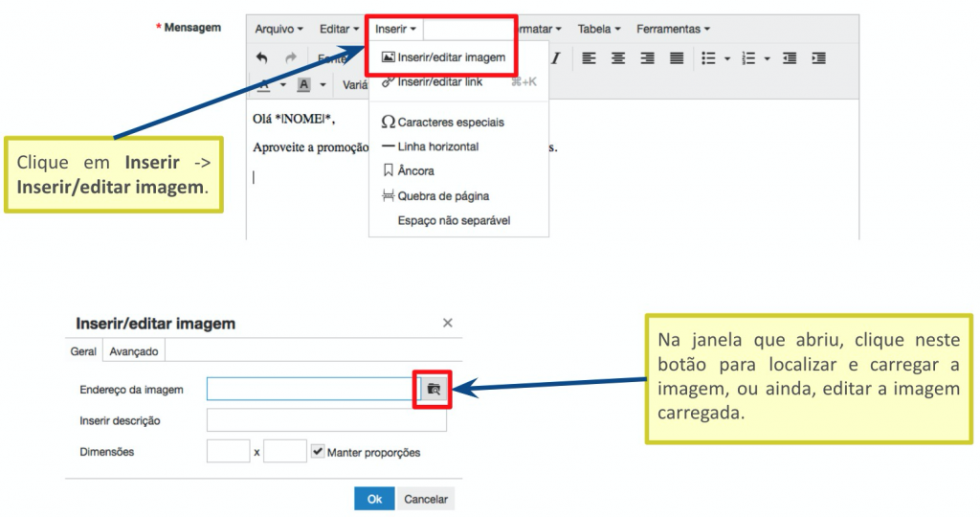
Task: Toggle Manter proporções checkbox
Action: (318, 451)
